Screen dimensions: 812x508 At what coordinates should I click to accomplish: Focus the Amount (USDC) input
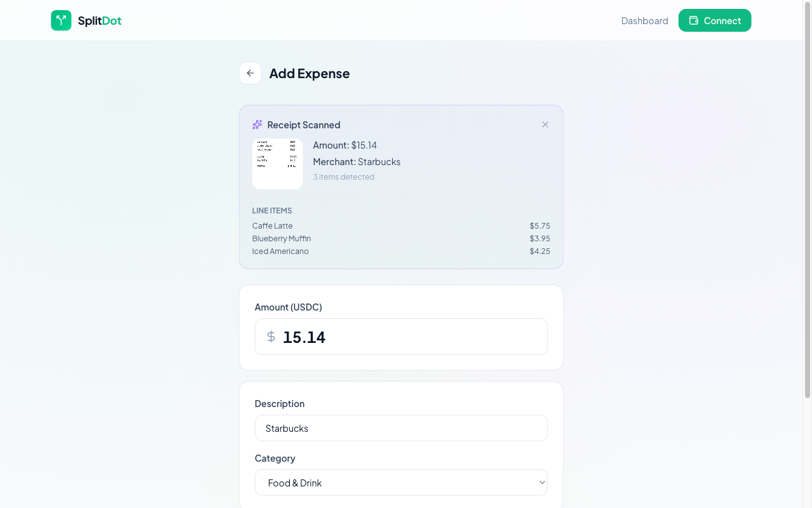[x=401, y=337]
